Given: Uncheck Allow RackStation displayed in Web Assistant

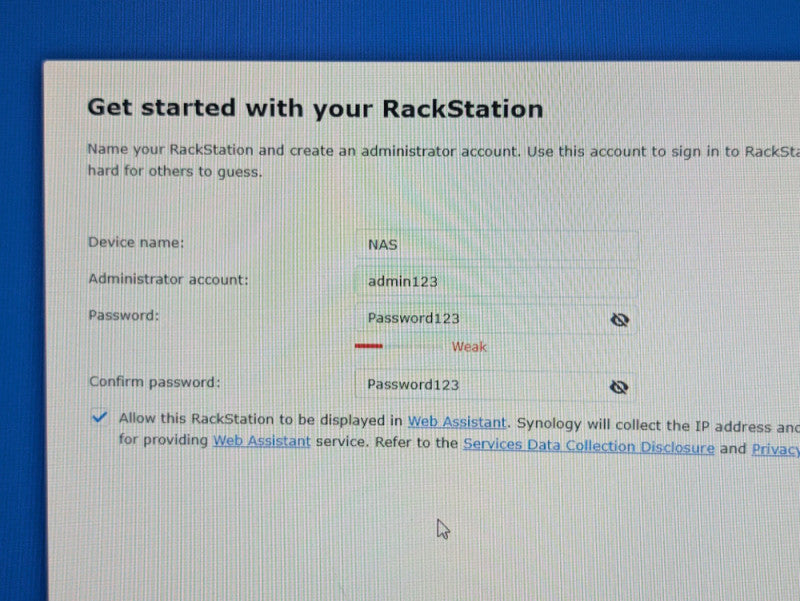Looking at the screenshot, I should click(99, 417).
